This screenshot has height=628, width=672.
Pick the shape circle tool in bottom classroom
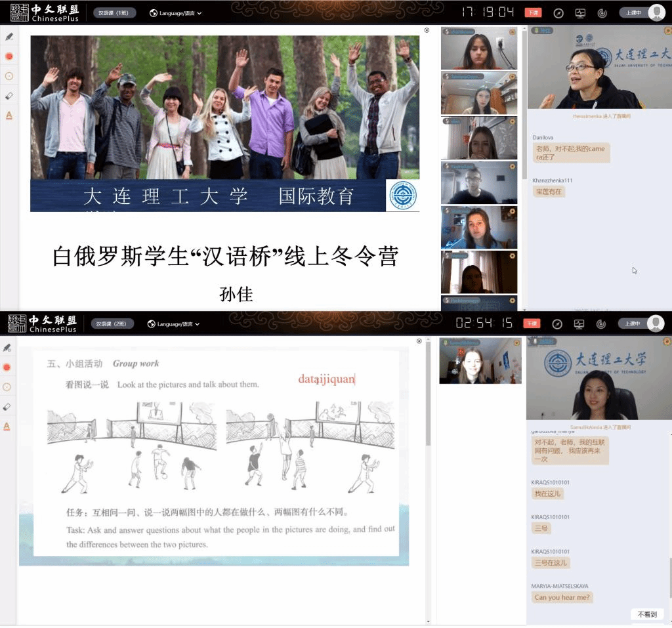pyautogui.click(x=7, y=387)
